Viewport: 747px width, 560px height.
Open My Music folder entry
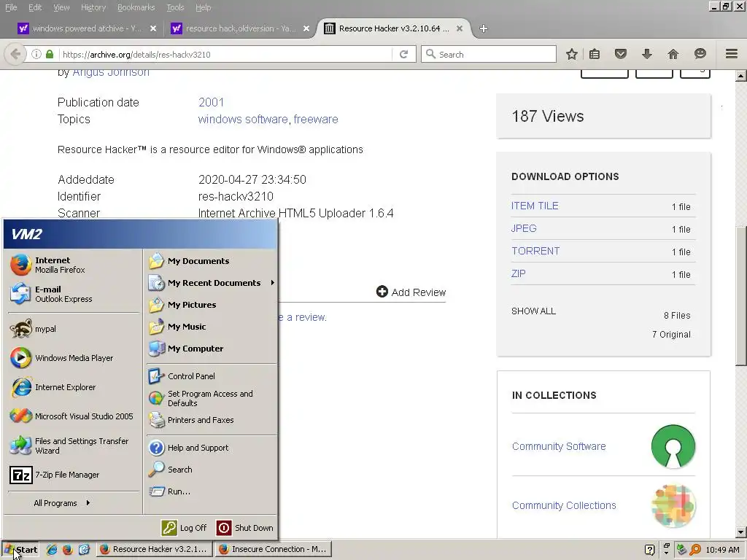212,327
